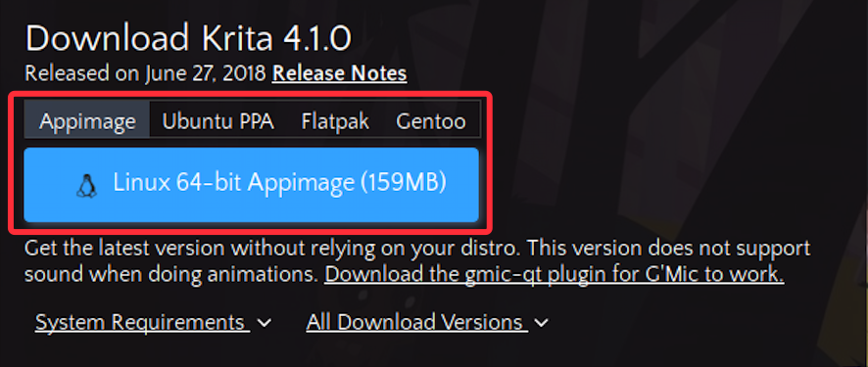The image size is (868, 367).
Task: Click the 'Download Krita' heading text
Action: pyautogui.click(x=150, y=39)
